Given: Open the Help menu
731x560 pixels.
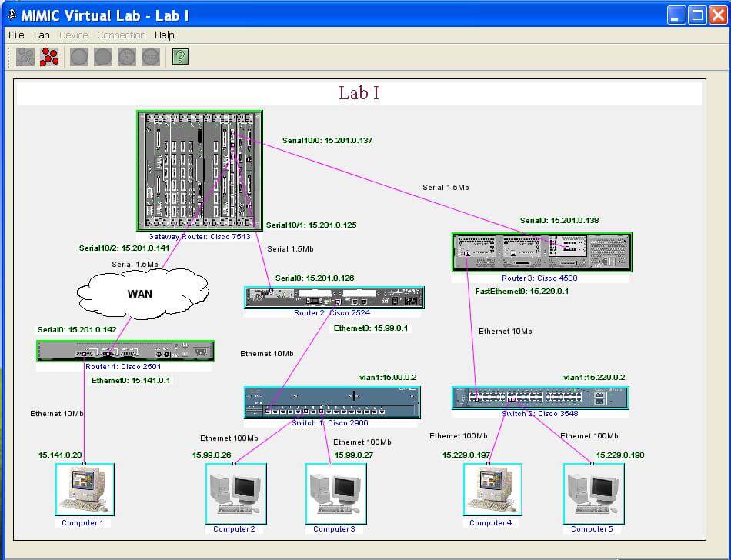Looking at the screenshot, I should click(x=165, y=35).
